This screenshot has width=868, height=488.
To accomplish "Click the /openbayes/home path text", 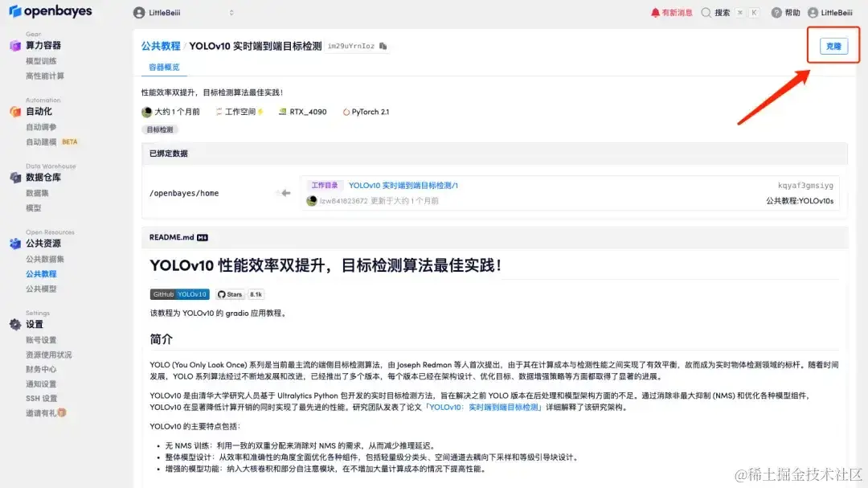I will pos(184,193).
